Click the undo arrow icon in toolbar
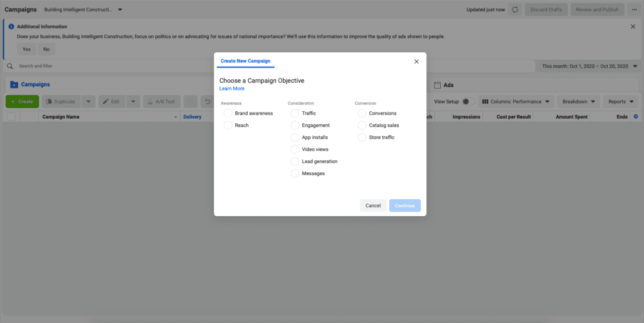Viewport: 644px width, 323px height. pyautogui.click(x=208, y=102)
